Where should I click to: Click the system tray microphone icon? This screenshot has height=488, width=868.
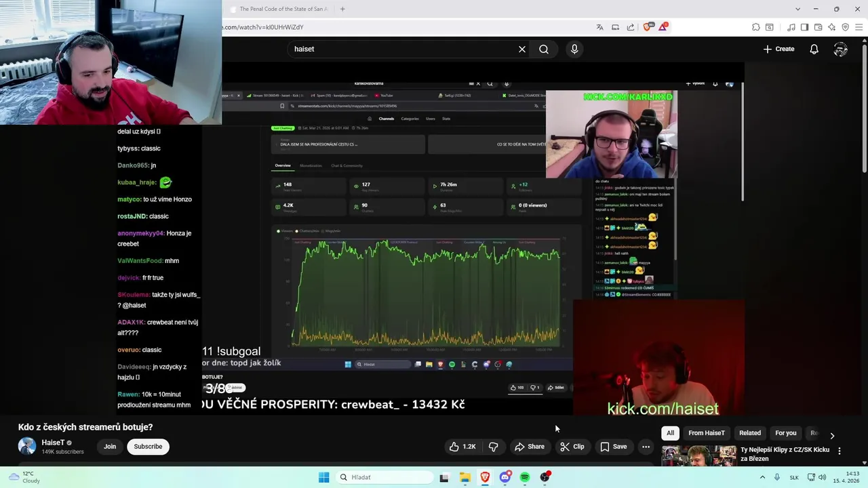tap(777, 477)
